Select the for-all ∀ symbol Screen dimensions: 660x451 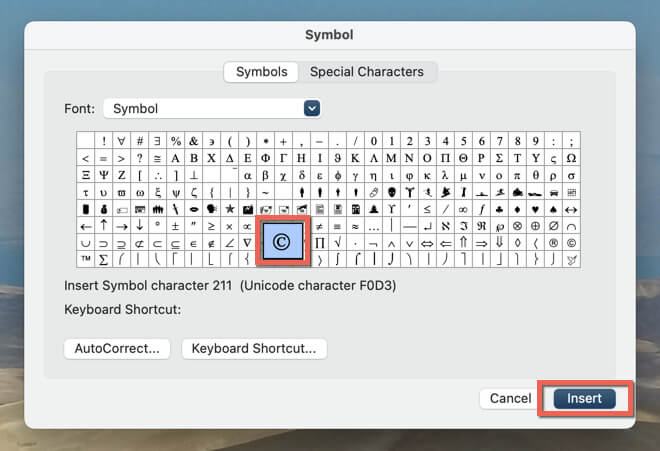[x=122, y=141]
